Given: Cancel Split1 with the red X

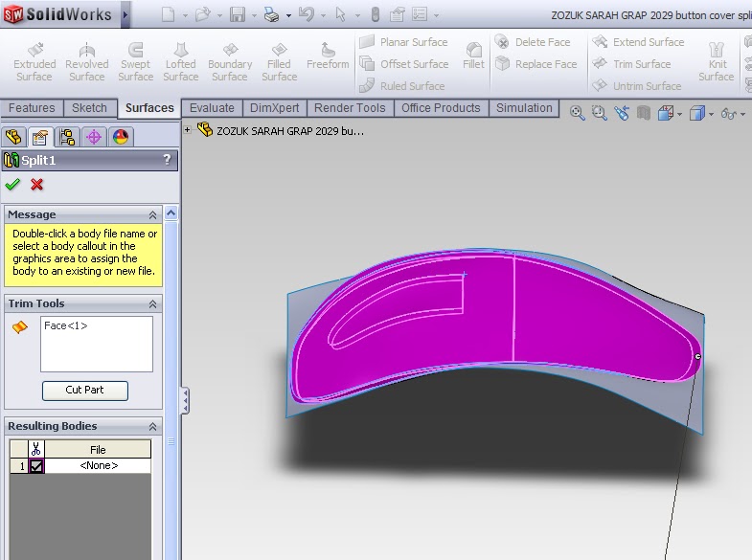Looking at the screenshot, I should pos(37,185).
